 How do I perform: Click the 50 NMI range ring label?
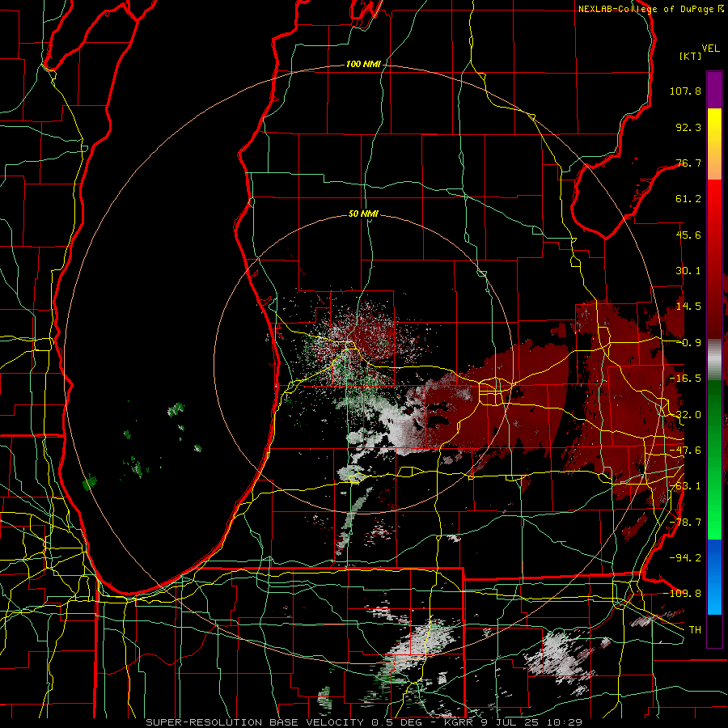(x=363, y=214)
